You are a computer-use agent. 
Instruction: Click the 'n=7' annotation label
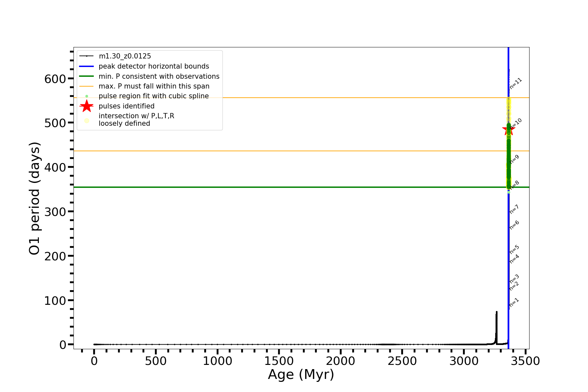514,209
